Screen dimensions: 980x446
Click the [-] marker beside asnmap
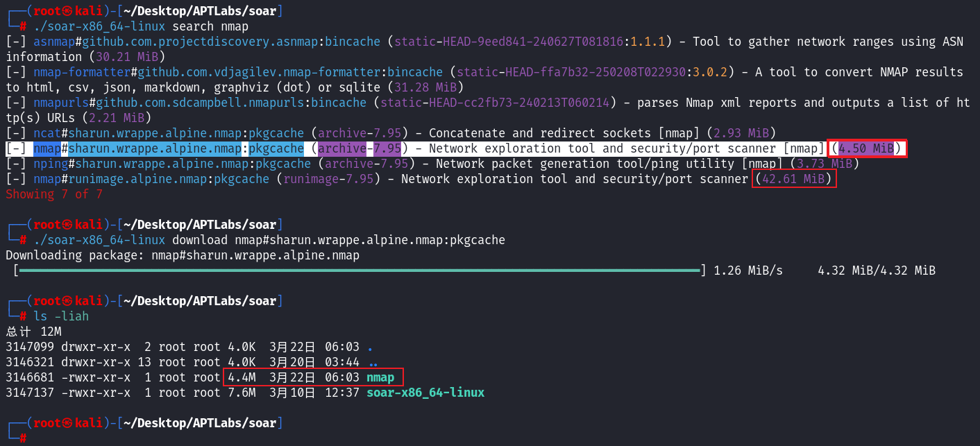pyautogui.click(x=16, y=42)
